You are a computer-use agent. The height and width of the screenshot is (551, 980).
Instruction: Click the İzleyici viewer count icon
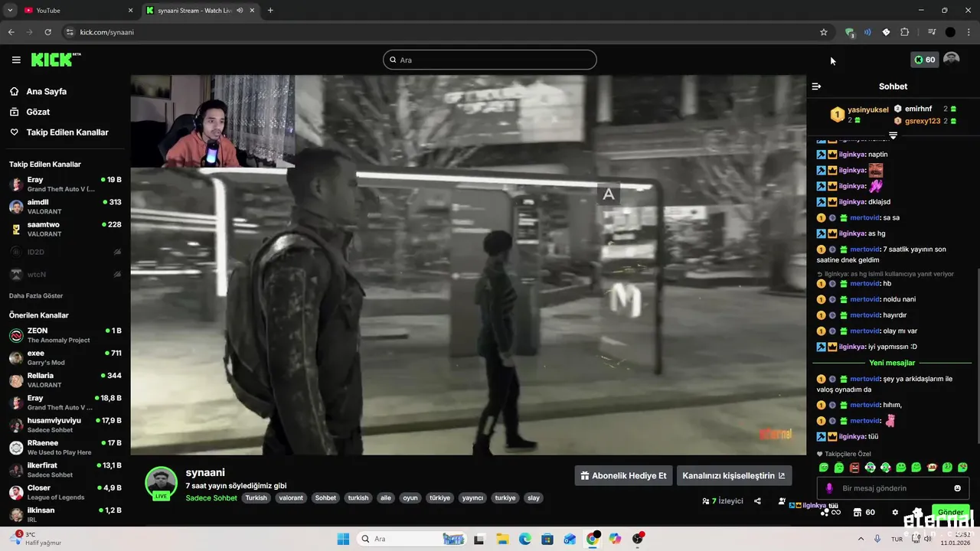click(x=705, y=501)
